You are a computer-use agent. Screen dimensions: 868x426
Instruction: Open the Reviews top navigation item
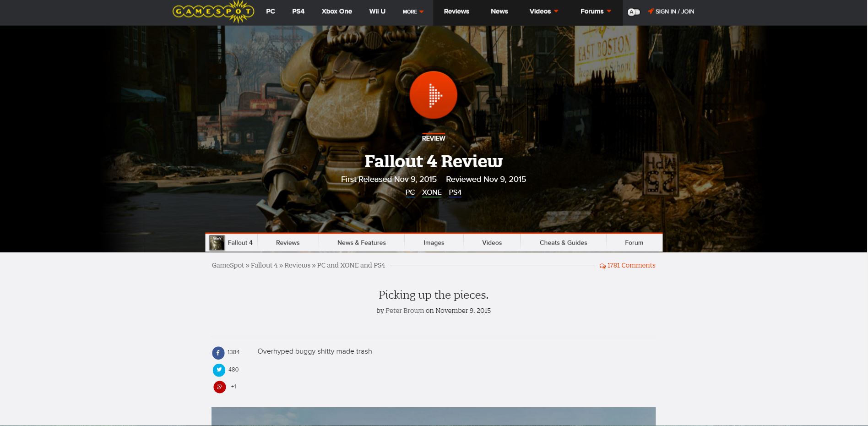pos(456,11)
